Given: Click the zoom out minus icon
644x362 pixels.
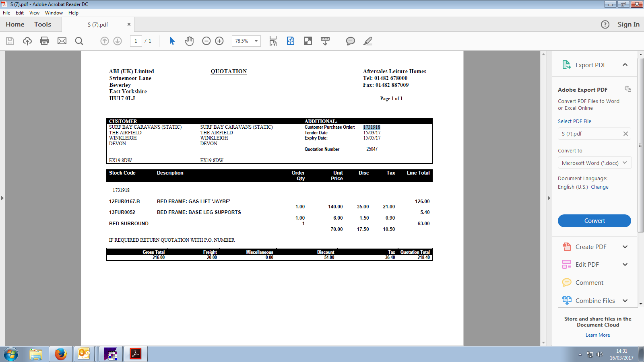Looking at the screenshot, I should pos(206,41).
